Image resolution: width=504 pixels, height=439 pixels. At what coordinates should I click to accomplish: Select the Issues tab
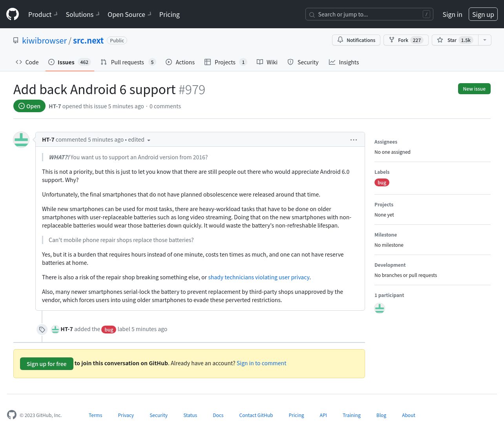[69, 62]
